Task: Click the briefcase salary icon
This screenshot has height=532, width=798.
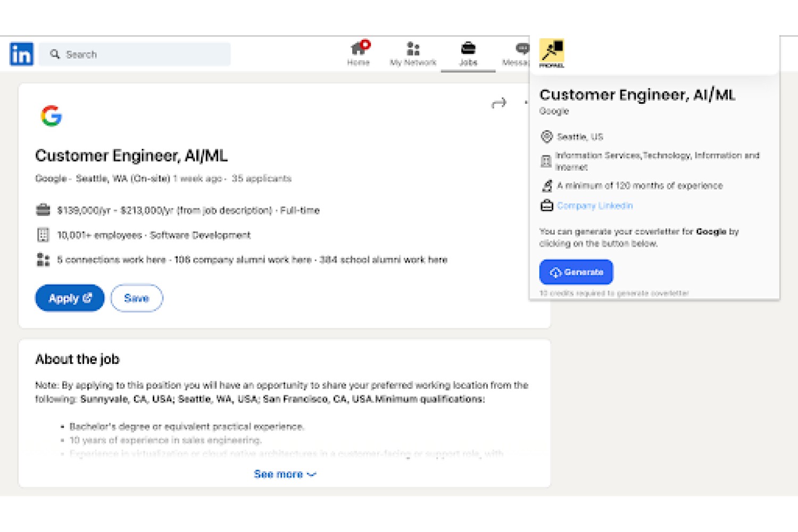Action: tap(43, 210)
